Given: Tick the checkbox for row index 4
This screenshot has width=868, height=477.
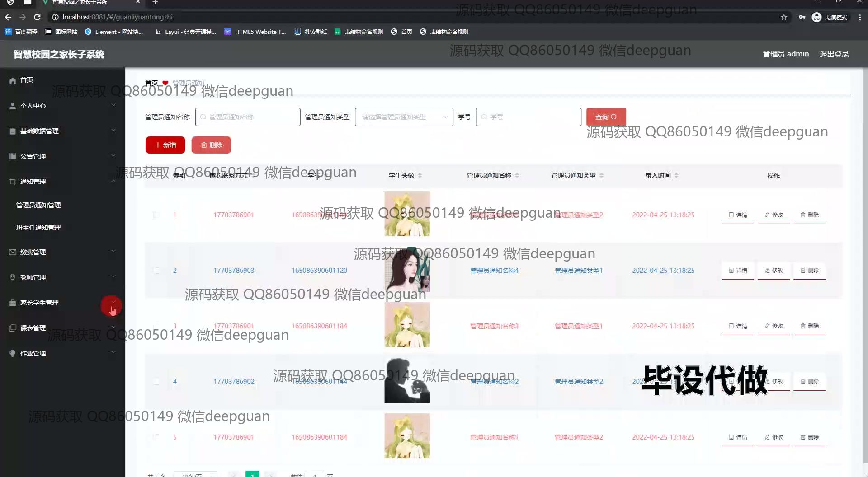Looking at the screenshot, I should point(156,382).
